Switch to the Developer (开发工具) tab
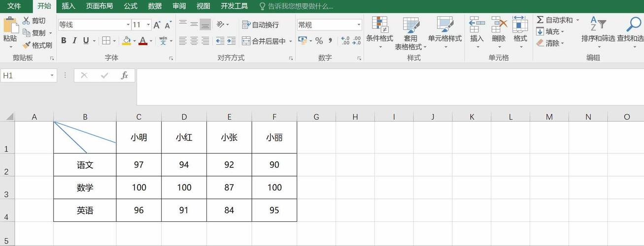 coord(234,6)
